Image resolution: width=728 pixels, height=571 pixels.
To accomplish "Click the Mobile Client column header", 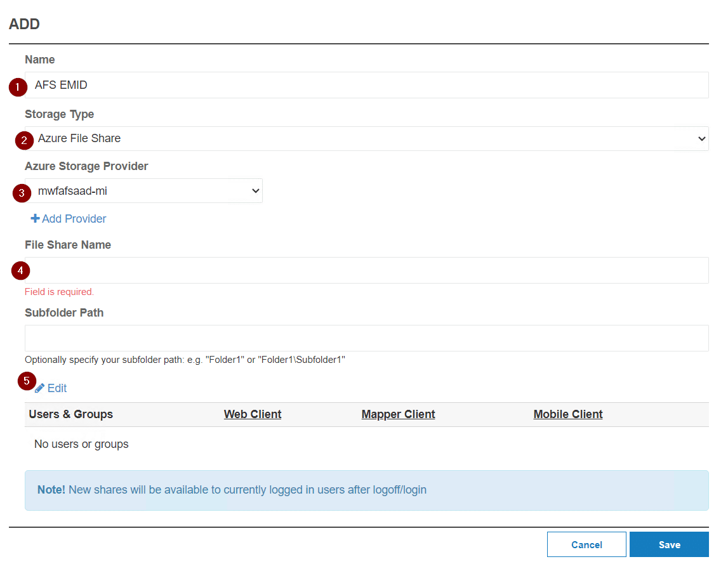I will tap(568, 414).
